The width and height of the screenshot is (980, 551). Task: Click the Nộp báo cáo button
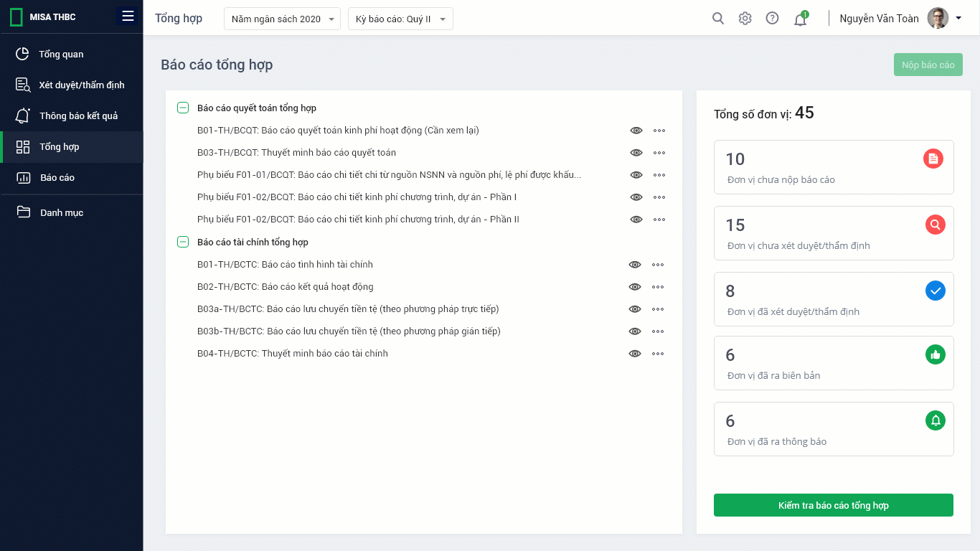(x=928, y=65)
